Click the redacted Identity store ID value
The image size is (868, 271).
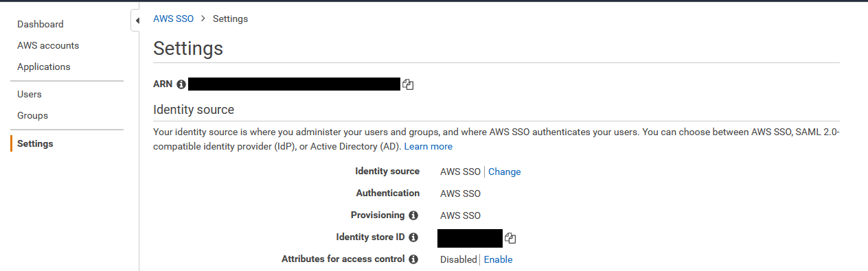point(470,238)
